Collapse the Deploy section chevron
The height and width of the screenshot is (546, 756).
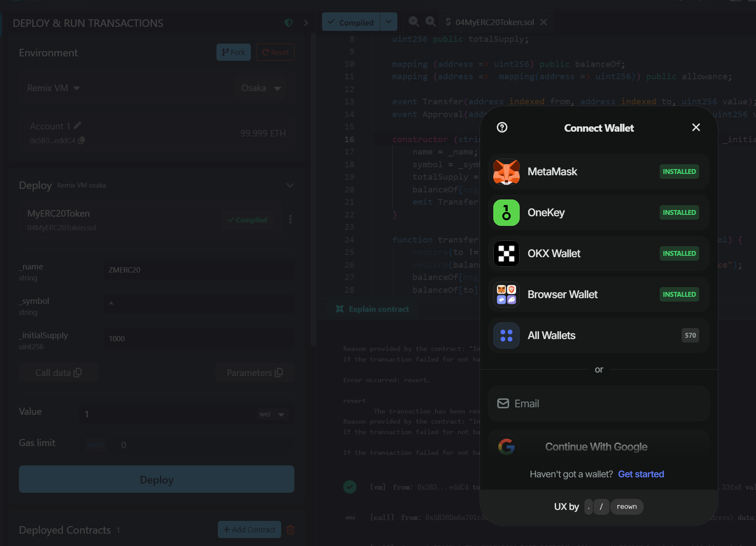(x=290, y=185)
